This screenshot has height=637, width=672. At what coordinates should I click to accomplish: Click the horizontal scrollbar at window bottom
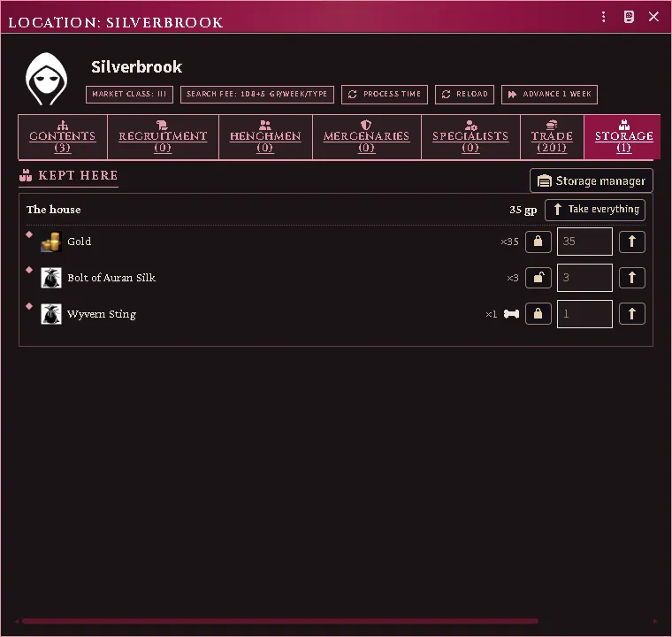pyautogui.click(x=280, y=621)
